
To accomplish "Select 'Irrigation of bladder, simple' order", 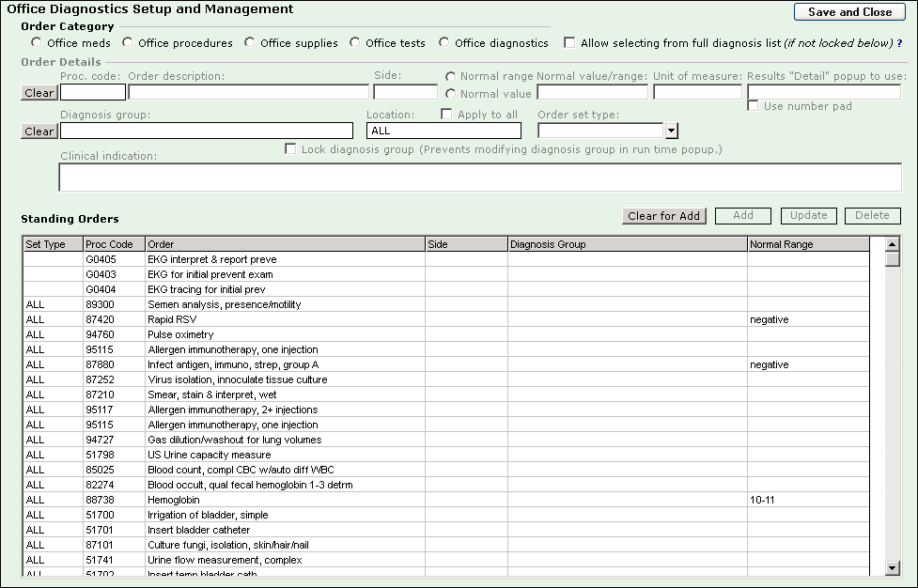I will pyautogui.click(x=446, y=515).
